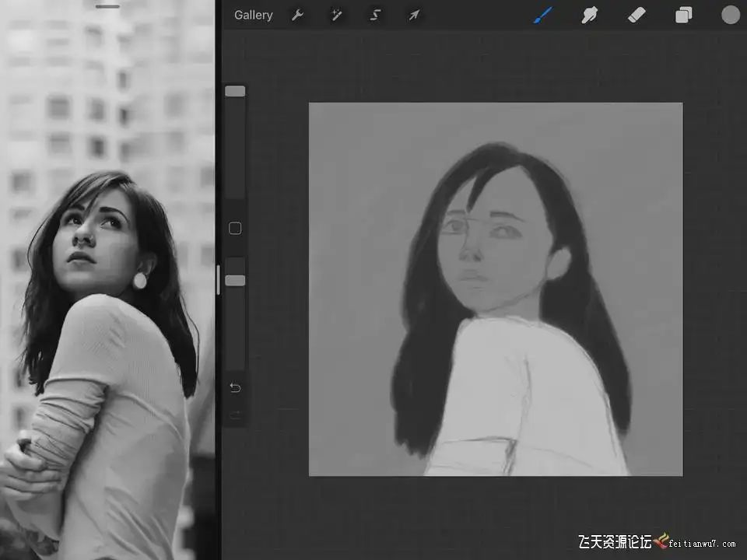Image resolution: width=747 pixels, height=560 pixels.
Task: Open the Actions wrench menu
Action: 297,16
